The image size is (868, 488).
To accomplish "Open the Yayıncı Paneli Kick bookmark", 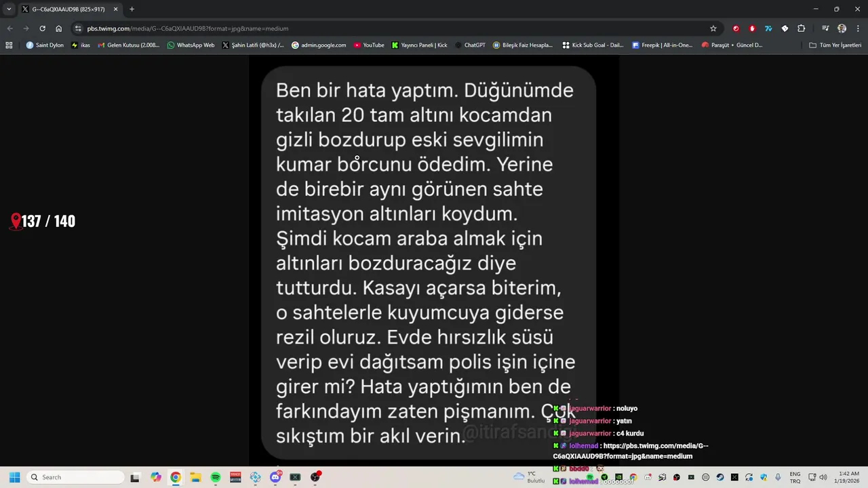I will point(420,45).
